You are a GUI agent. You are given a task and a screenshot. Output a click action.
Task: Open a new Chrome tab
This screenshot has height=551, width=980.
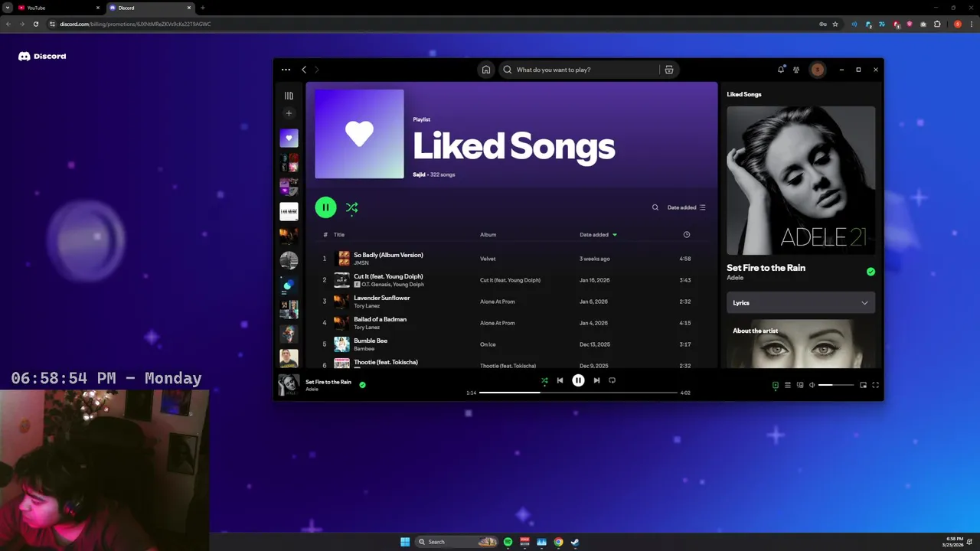coord(203,8)
